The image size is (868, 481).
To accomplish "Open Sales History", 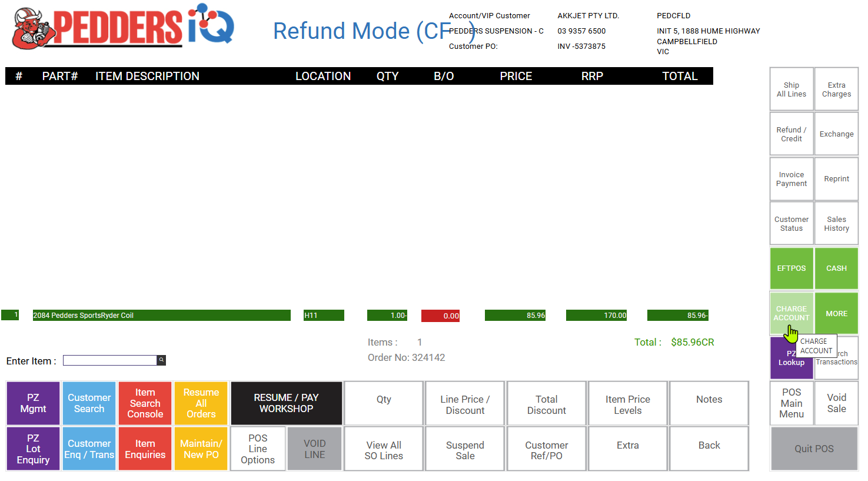I will click(x=836, y=223).
